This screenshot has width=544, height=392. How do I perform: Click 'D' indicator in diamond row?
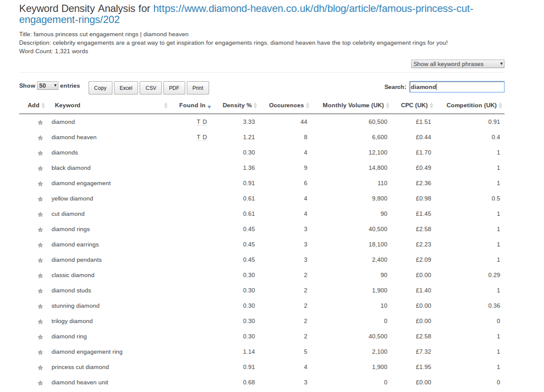[205, 122]
